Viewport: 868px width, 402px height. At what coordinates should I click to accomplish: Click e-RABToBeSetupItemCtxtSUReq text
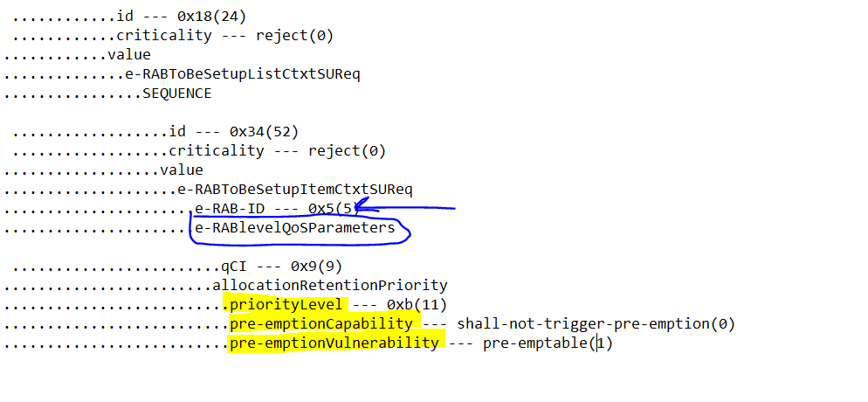coord(295,190)
